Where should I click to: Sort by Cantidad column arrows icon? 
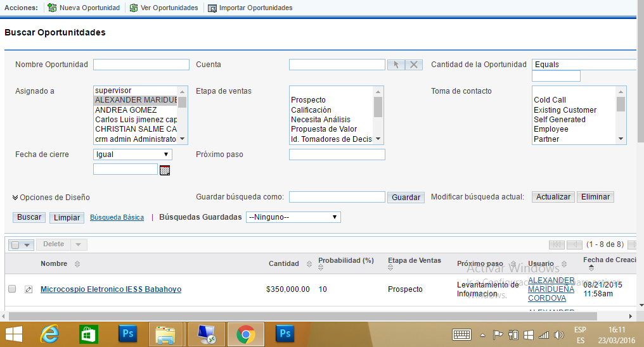click(x=309, y=264)
